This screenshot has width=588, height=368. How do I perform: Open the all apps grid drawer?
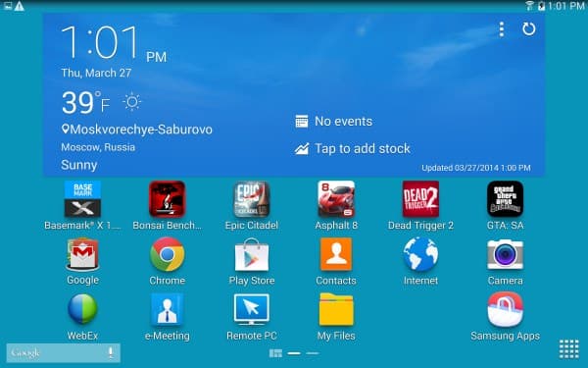point(568,348)
